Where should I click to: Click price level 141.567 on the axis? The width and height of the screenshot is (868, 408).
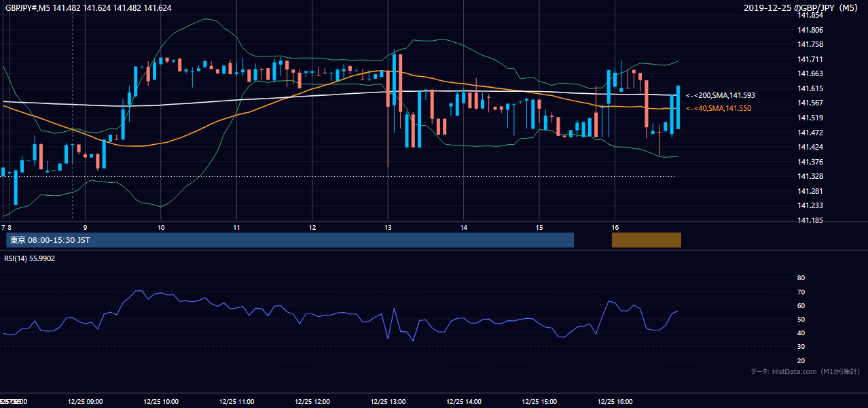pos(810,103)
